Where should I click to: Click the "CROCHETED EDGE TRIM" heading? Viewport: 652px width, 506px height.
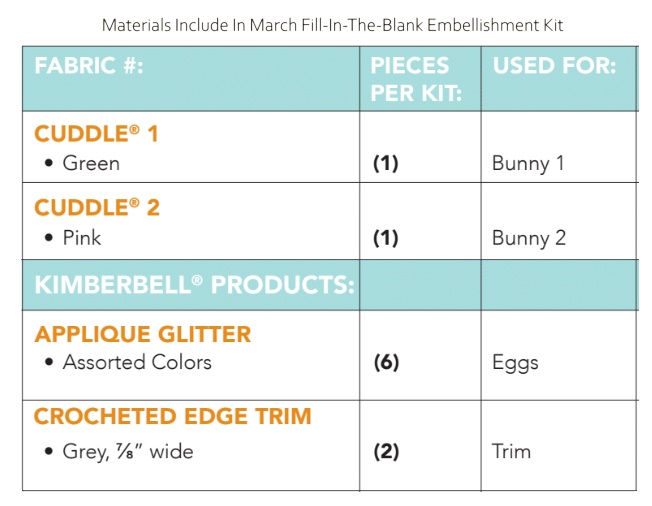173,416
